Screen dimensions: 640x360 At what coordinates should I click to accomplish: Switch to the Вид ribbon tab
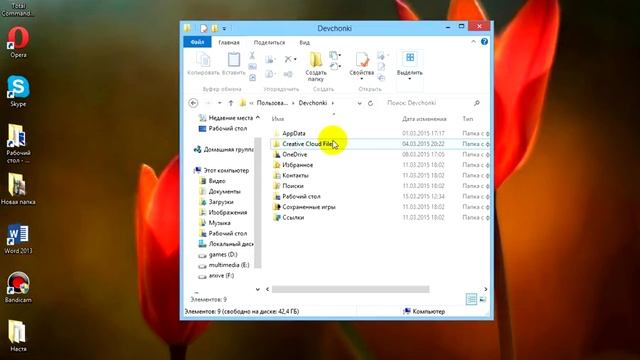click(304, 42)
